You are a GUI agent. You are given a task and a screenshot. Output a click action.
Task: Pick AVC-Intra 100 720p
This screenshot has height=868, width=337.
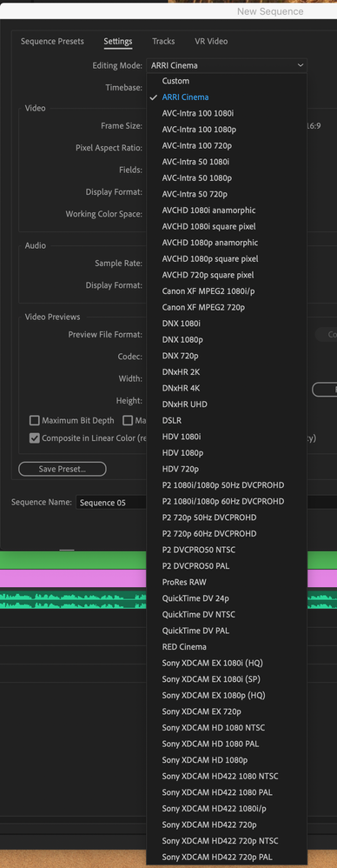pyautogui.click(x=227, y=145)
